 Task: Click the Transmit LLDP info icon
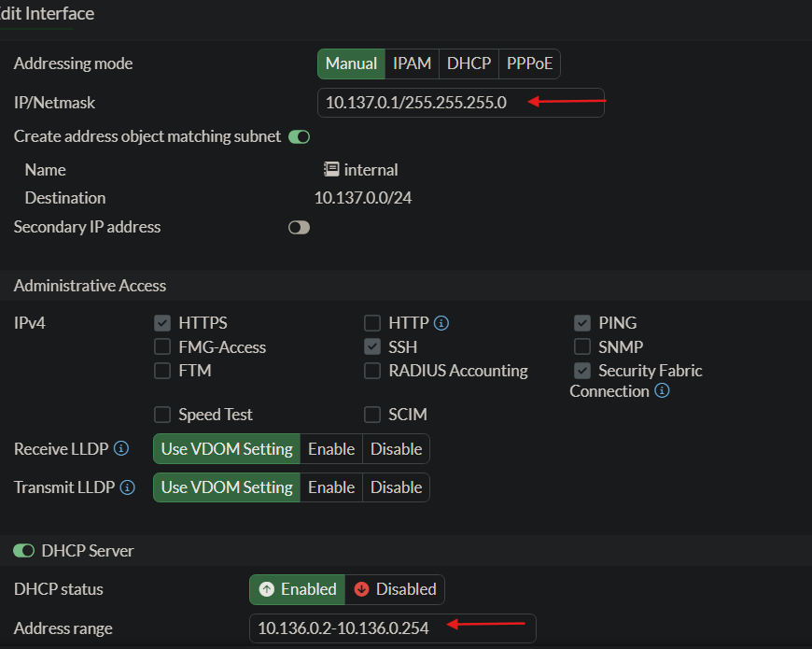(x=127, y=487)
